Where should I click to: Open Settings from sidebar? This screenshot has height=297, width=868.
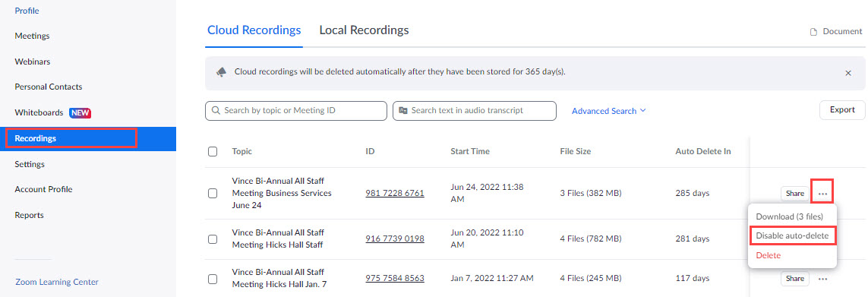click(x=30, y=165)
